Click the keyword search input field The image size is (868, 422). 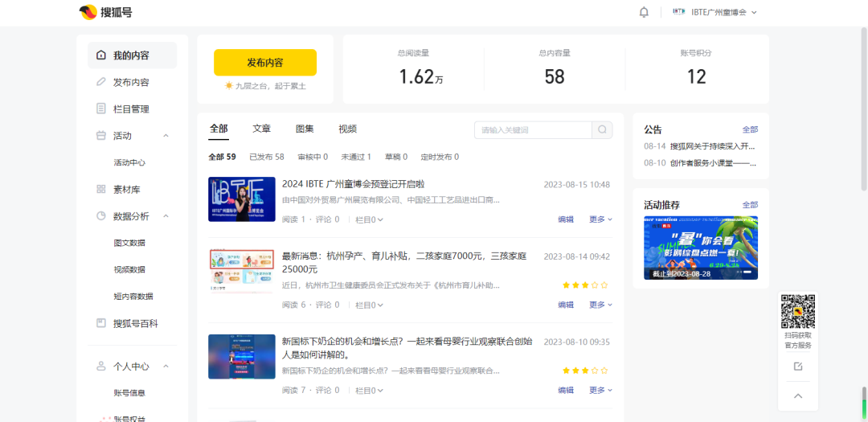click(533, 130)
